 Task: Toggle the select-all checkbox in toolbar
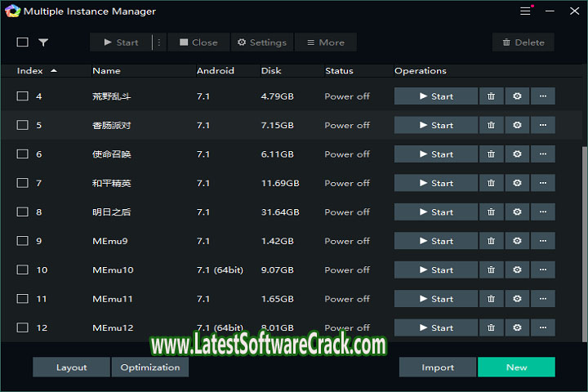[23, 42]
